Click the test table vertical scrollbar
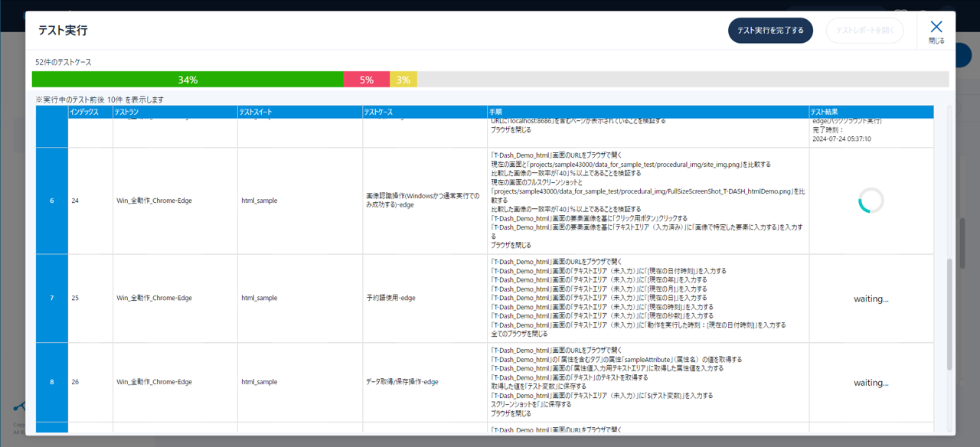980x447 pixels. tap(950, 314)
